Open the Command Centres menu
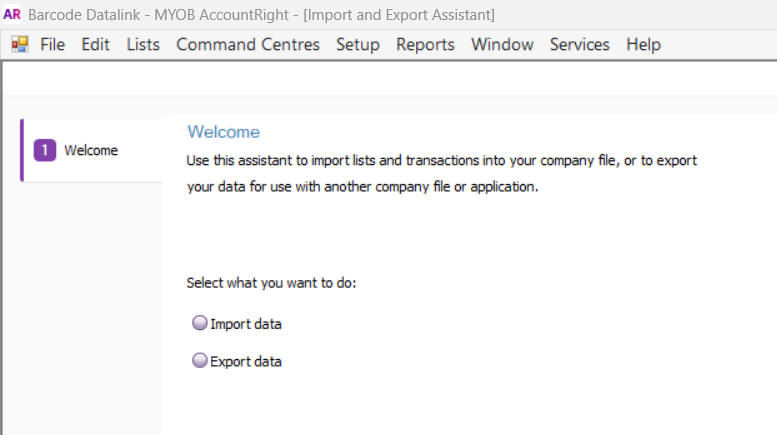 (x=248, y=45)
